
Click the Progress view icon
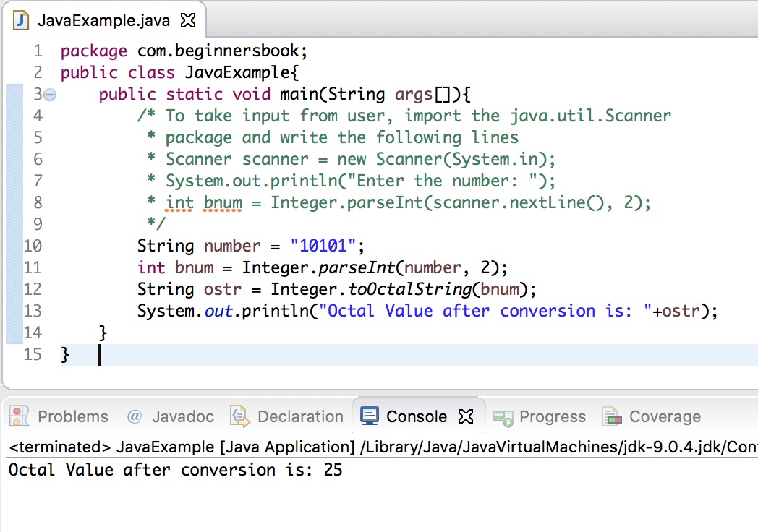[x=503, y=416]
